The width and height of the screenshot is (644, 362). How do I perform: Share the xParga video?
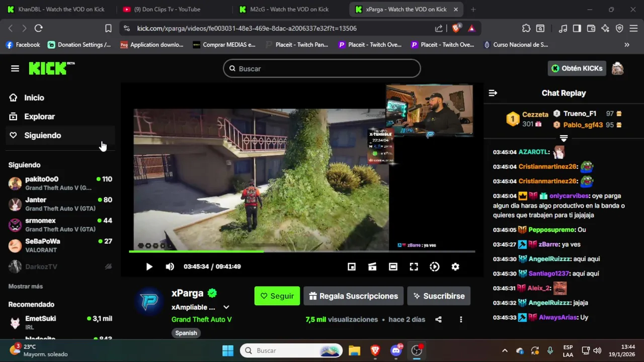pos(438,319)
